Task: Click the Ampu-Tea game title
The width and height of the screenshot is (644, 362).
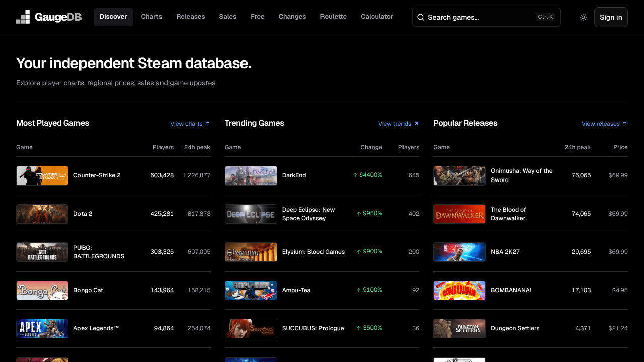Action: (296, 290)
